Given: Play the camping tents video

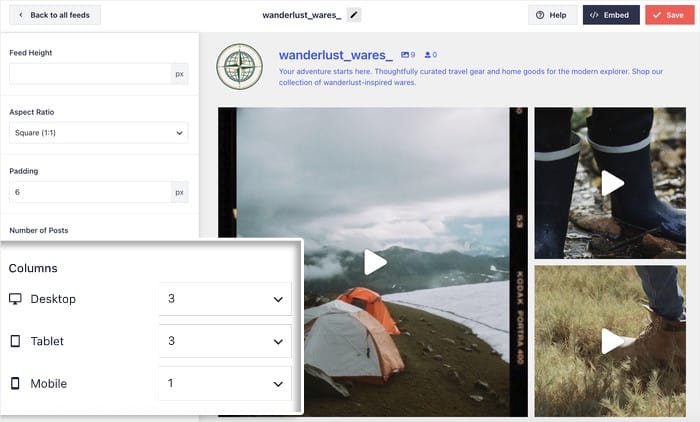Looking at the screenshot, I should point(375,262).
